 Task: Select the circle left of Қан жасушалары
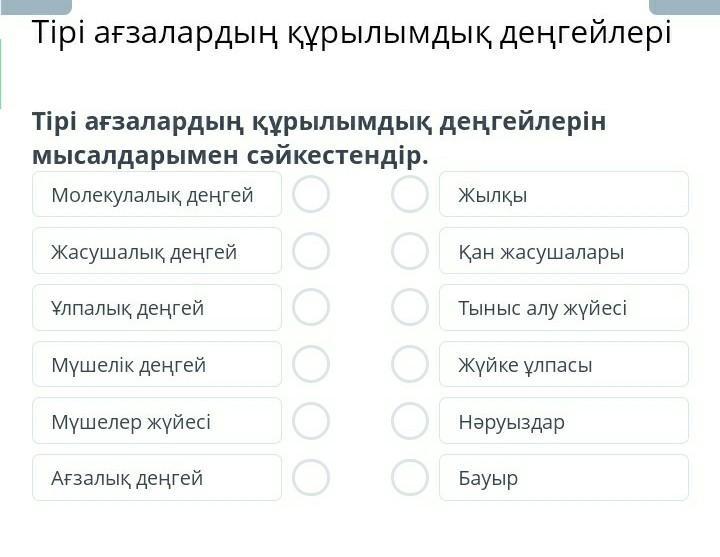point(409,251)
